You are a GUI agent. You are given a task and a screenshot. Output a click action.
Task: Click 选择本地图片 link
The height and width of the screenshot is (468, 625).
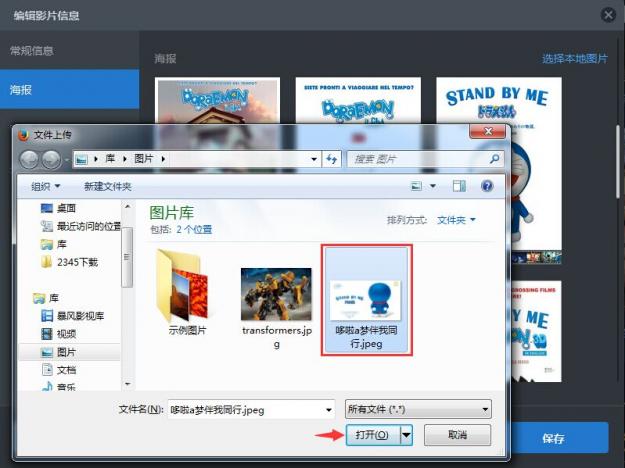click(x=575, y=59)
